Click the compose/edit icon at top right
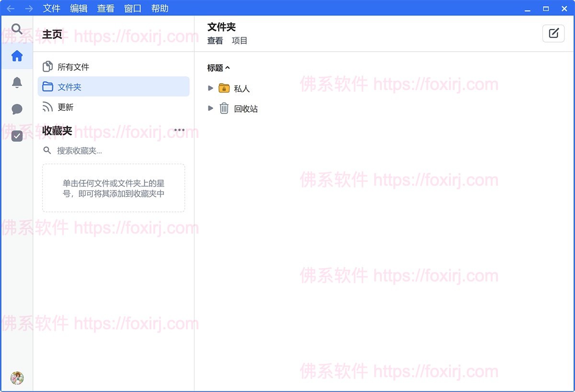Screen dimensions: 575x392 tap(554, 33)
